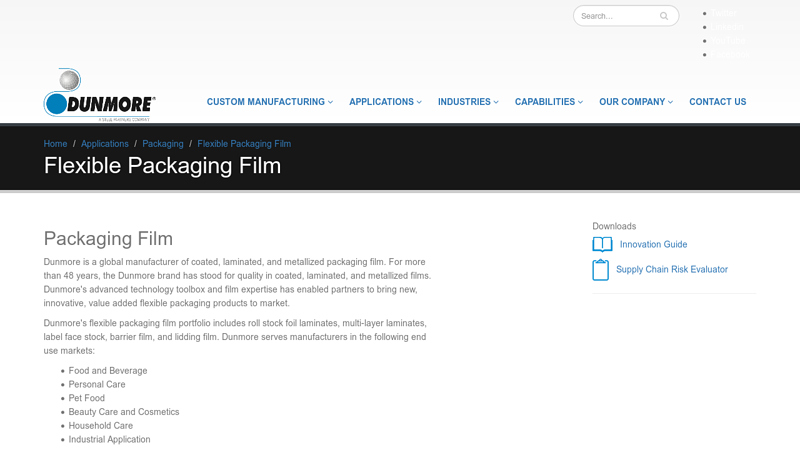This screenshot has width=800, height=450.
Task: Click the search magnifier icon
Action: [664, 16]
